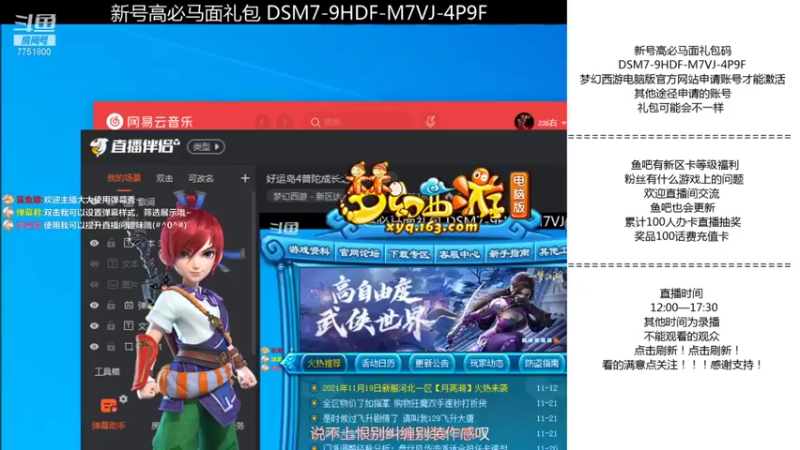Toggle lock on the 弹幕 source layer
Viewport: 800px width, 450px height.
tap(111, 305)
